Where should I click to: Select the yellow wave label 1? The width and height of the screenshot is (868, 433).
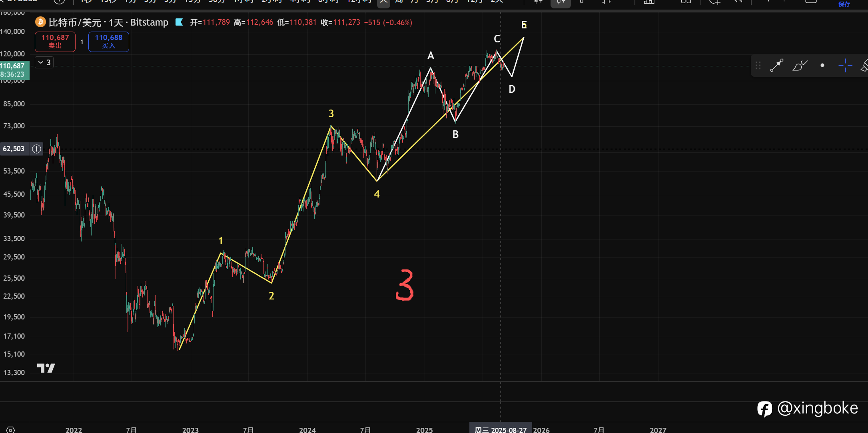click(x=221, y=241)
